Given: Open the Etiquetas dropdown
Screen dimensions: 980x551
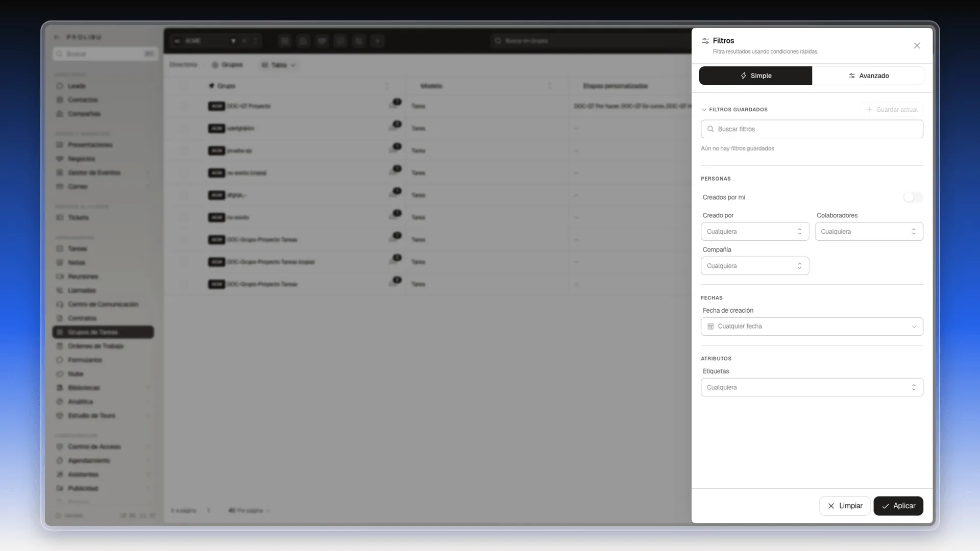Looking at the screenshot, I should click(x=812, y=387).
